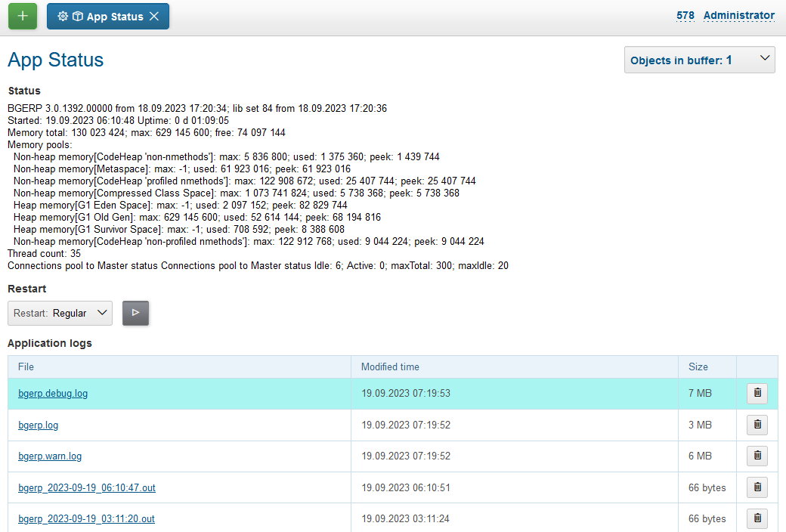Delete bgerp_2023-09-19_03:11:20.out with trash icon
Viewport: 786px width, 532px height.
(757, 518)
